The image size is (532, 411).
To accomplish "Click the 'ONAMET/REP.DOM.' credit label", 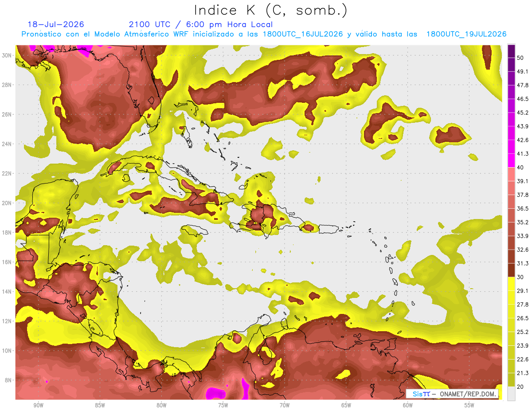I will point(468,394).
